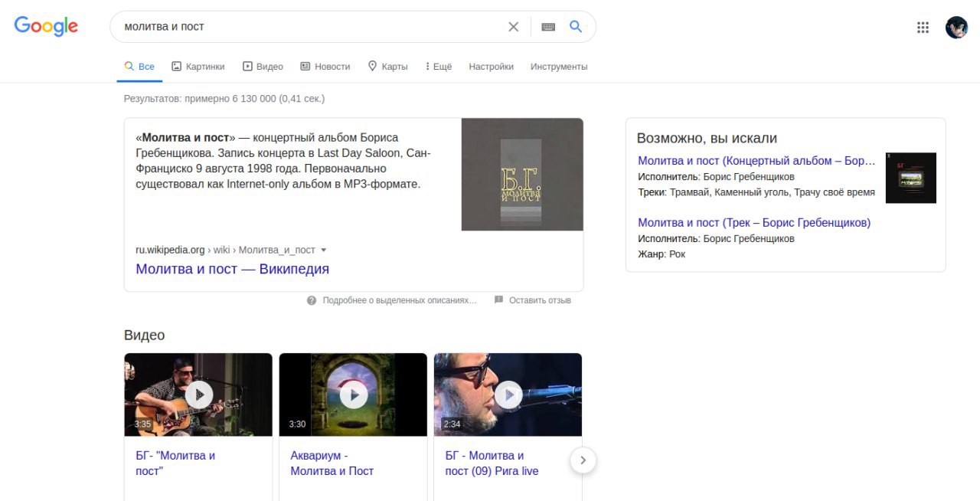Image resolution: width=980 pixels, height=501 pixels.
Task: Click the blue search magnifier icon
Action: pyautogui.click(x=576, y=27)
